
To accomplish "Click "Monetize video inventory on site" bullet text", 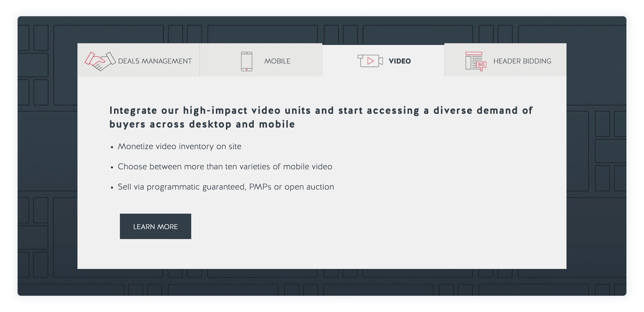I will pos(179,146).
